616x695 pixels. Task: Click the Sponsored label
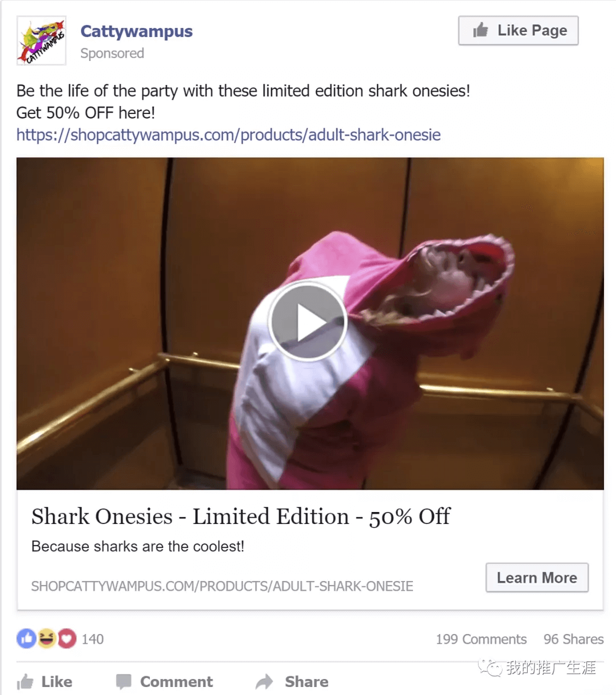[x=112, y=53]
